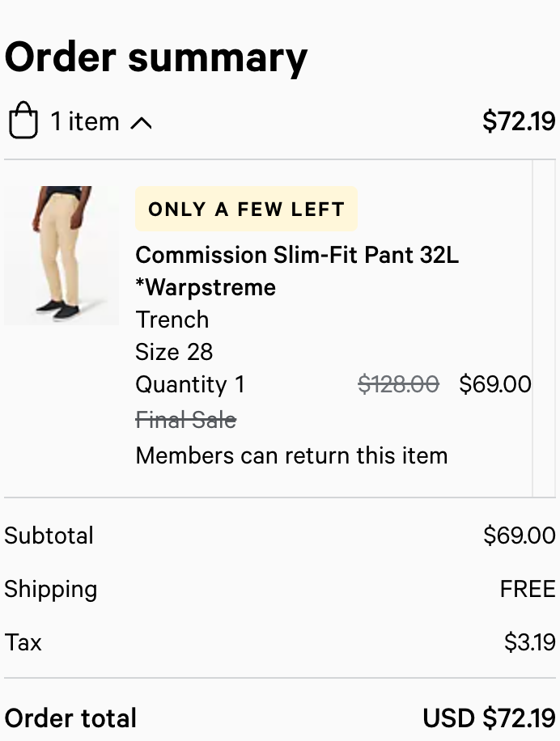Click the $3.19 tax amount

(x=529, y=642)
